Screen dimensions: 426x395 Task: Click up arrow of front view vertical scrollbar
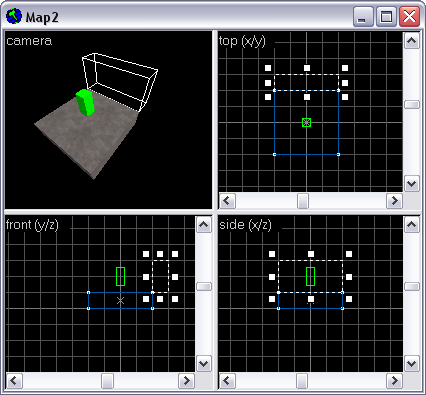point(204,225)
